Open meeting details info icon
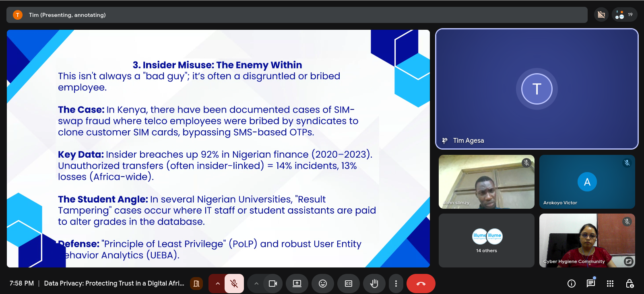644x294 pixels. [571, 284]
